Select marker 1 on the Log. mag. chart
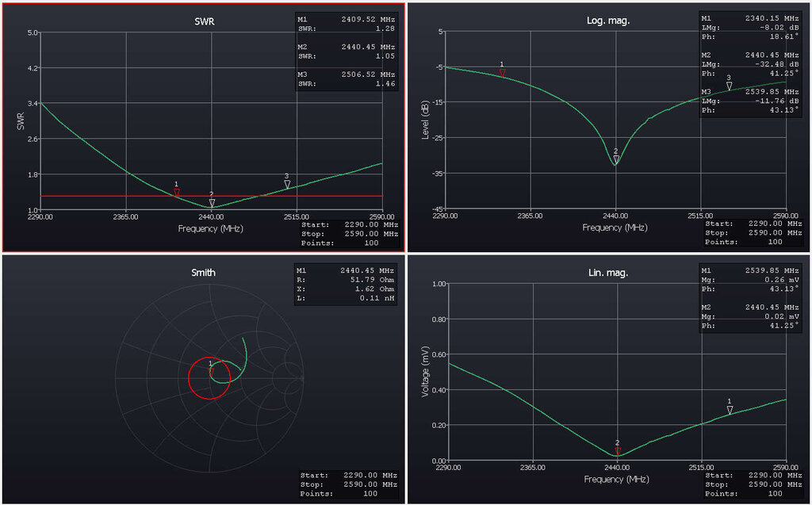 coord(502,72)
